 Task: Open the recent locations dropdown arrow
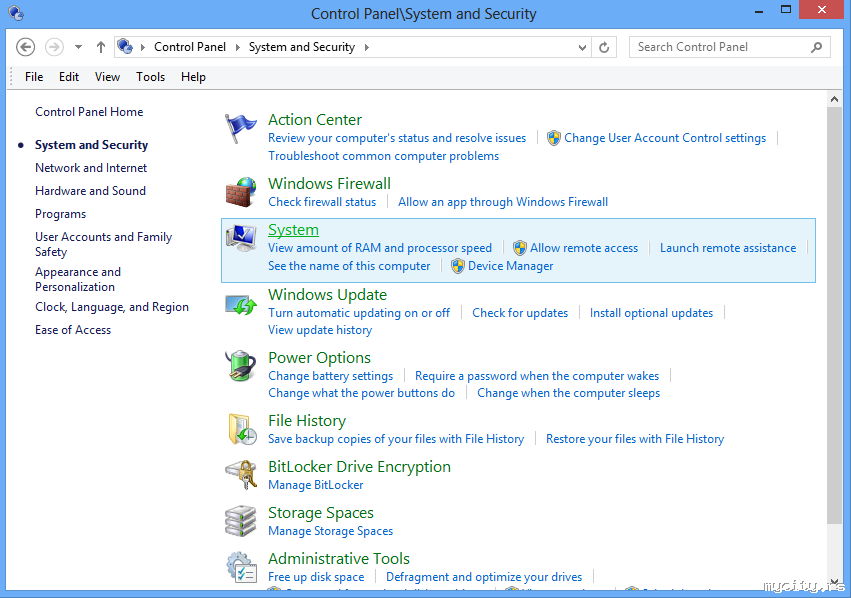pos(79,47)
